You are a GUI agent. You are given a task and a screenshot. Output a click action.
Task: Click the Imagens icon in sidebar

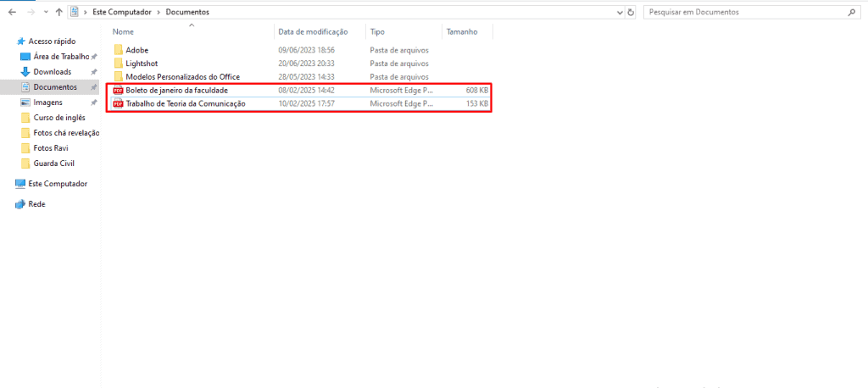[25, 103]
